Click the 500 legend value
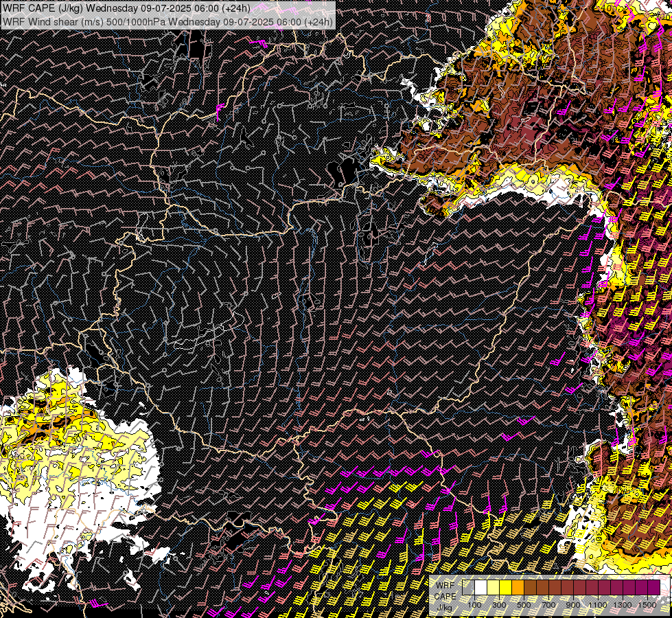 [524, 605]
